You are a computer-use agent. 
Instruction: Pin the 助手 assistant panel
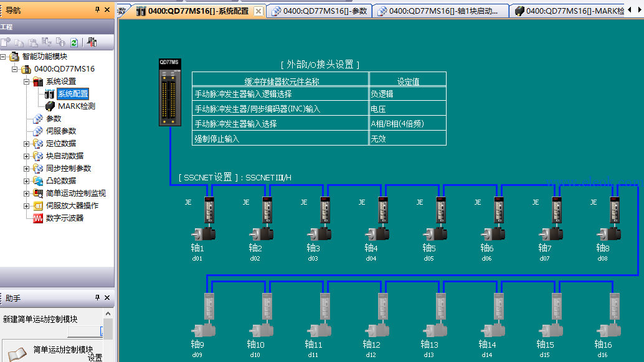(97, 298)
